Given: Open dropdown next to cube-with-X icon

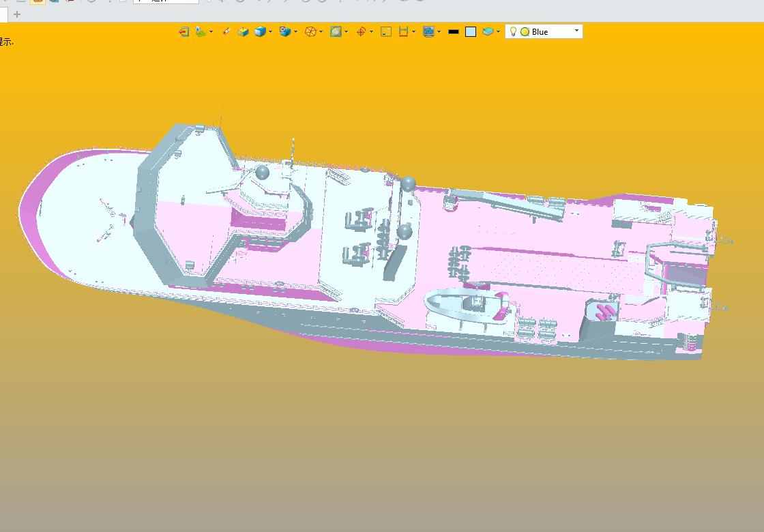Looking at the screenshot, I should 296,31.
